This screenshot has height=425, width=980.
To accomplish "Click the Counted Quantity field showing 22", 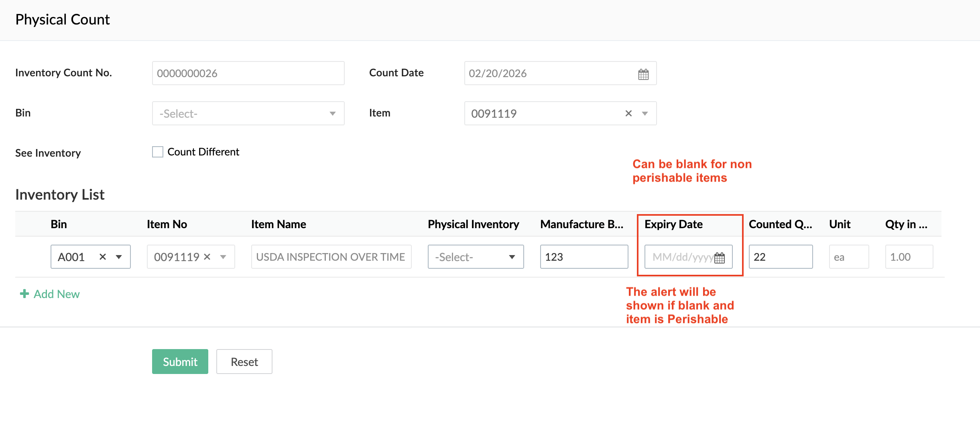I will [780, 257].
